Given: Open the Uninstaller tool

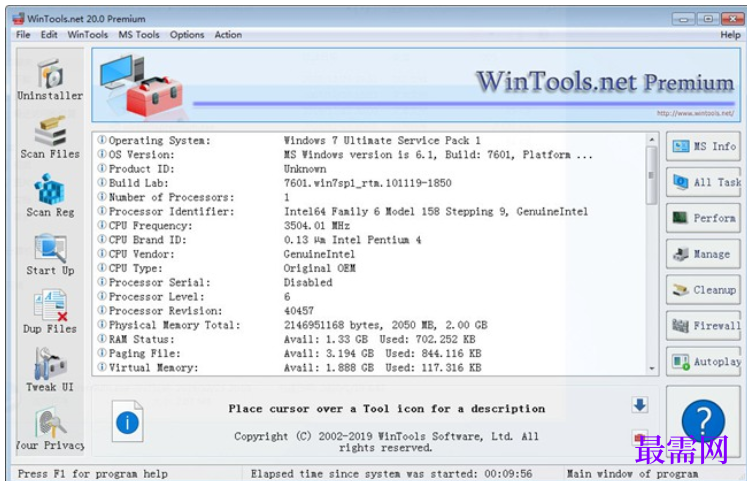Looking at the screenshot, I should point(50,79).
